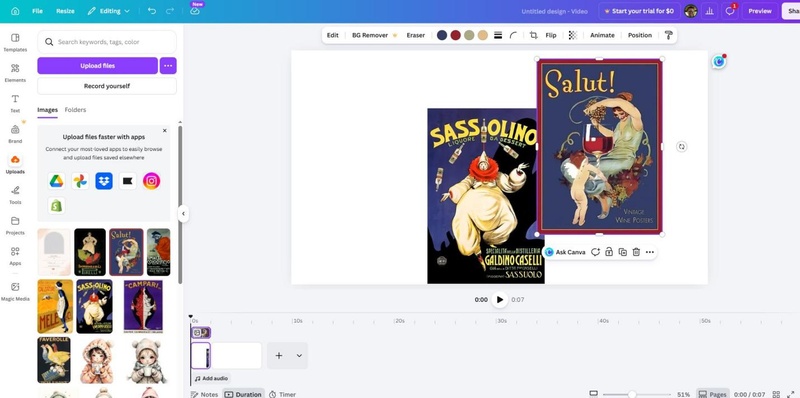Click Ask Canva in the floating toolbar
Image resolution: width=800 pixels, height=398 pixels.
click(x=565, y=252)
